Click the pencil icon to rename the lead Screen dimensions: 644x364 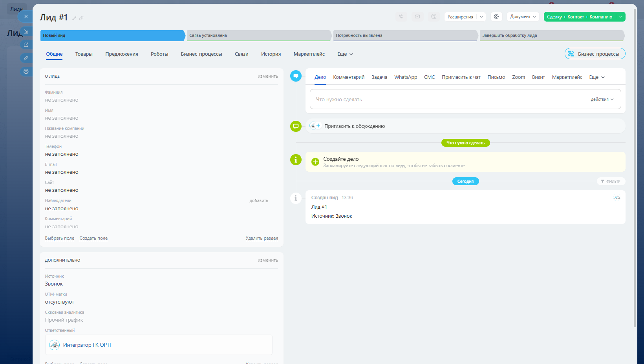(x=74, y=18)
